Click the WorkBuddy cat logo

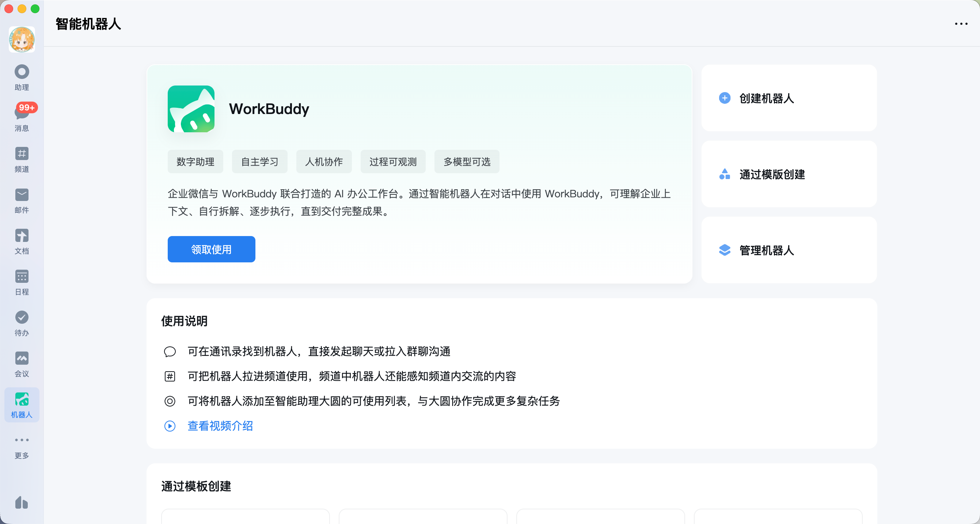click(191, 109)
